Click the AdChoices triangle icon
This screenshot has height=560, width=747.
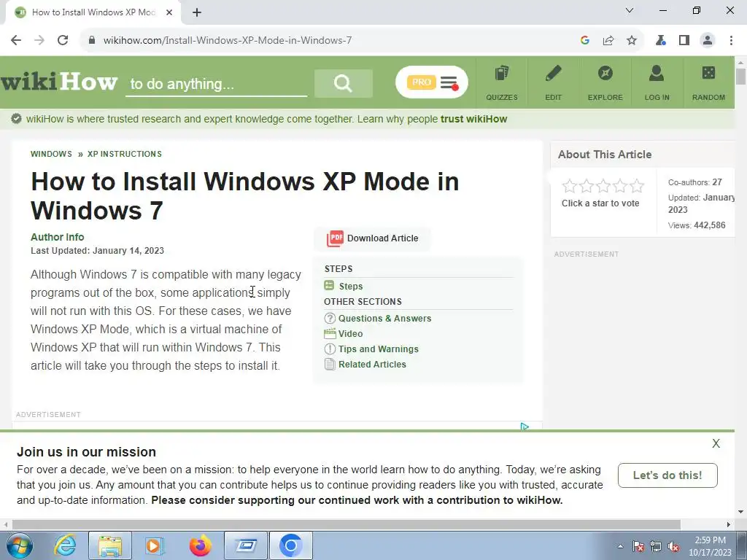pyautogui.click(x=525, y=427)
